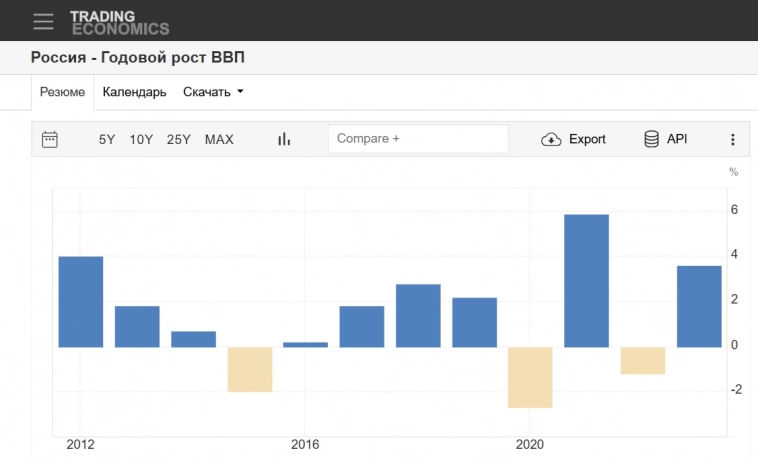This screenshot has height=461, width=758.
Task: Show MAX historical data range
Action: tap(219, 140)
